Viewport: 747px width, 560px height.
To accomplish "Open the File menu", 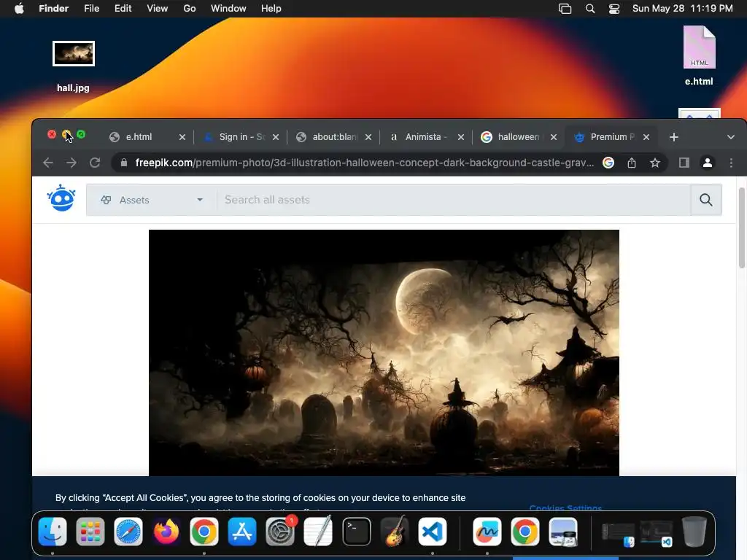I will tap(91, 9).
